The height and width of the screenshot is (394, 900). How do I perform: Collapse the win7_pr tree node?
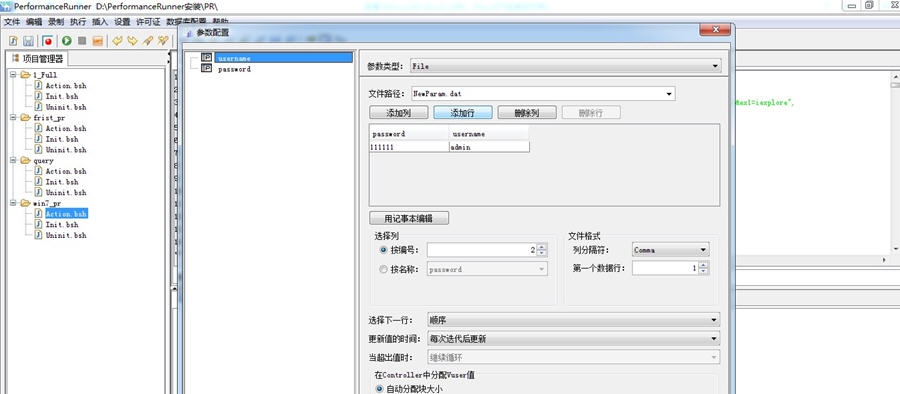tap(13, 203)
